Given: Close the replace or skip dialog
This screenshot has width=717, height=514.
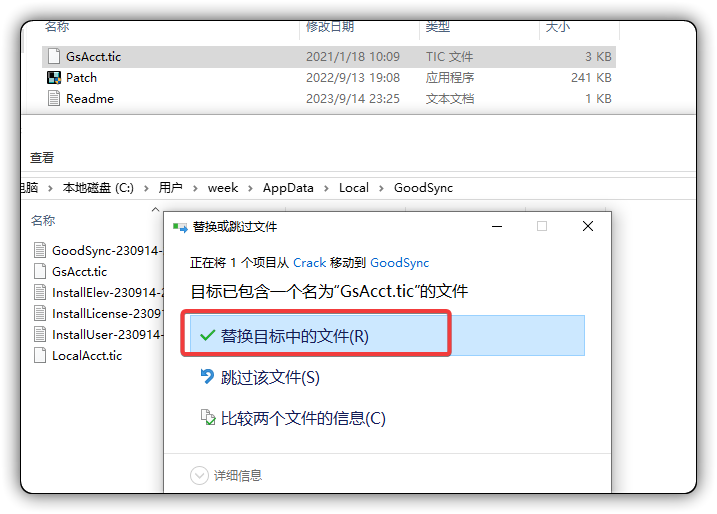Looking at the screenshot, I should point(588,226).
